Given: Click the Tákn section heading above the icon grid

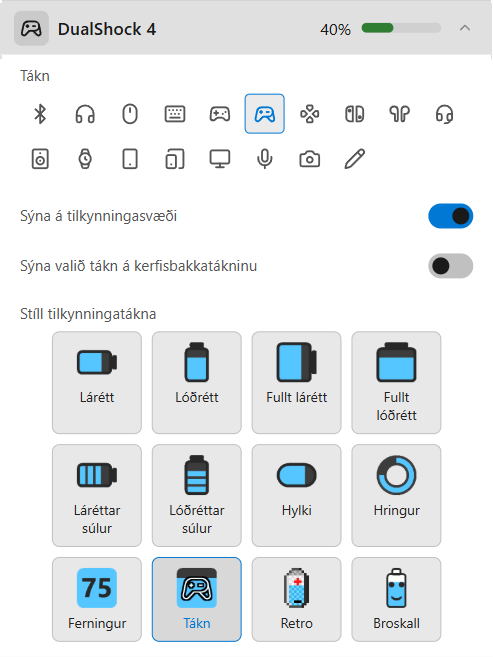Looking at the screenshot, I should (x=35, y=76).
